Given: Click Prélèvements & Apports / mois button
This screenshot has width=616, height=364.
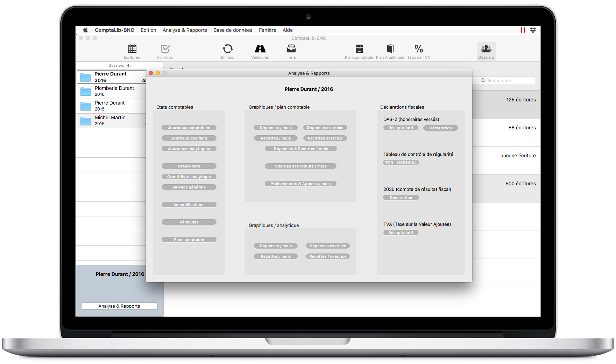Looking at the screenshot, I should [300, 184].
